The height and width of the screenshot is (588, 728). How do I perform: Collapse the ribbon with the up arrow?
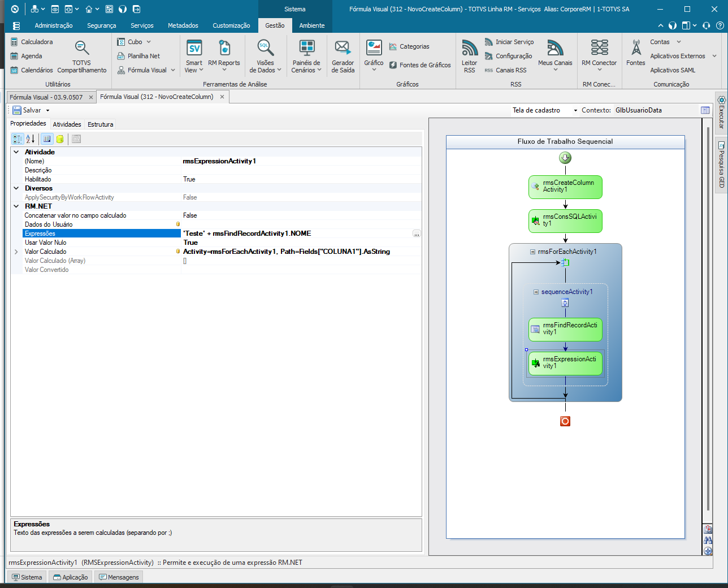(x=661, y=25)
